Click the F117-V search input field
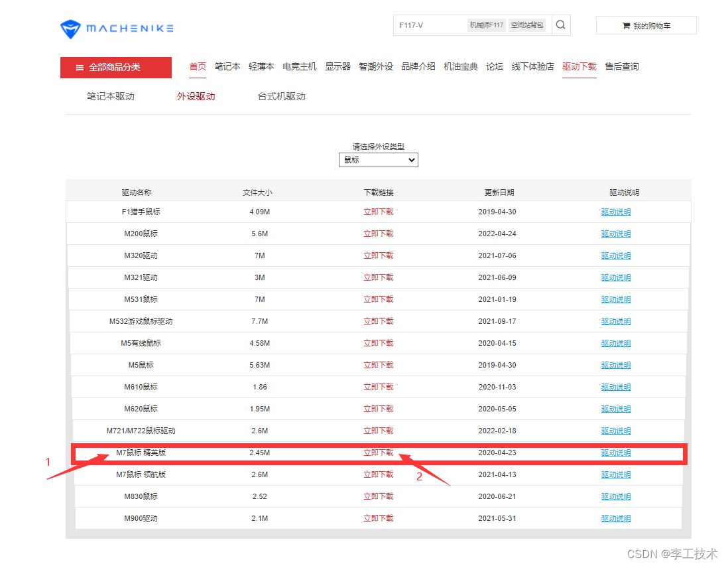Viewport: 728px width, 566px height. (x=430, y=25)
